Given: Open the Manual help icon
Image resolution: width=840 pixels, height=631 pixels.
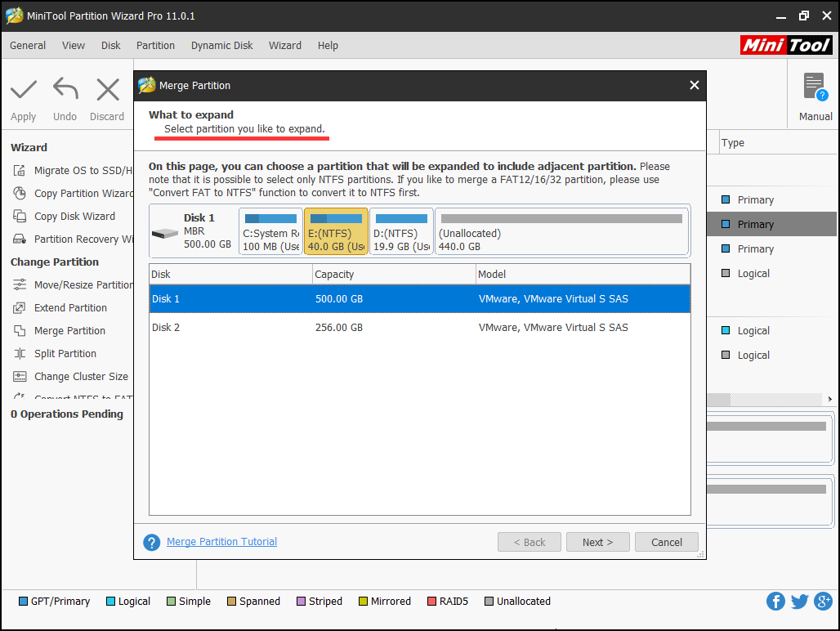Looking at the screenshot, I should (815, 87).
